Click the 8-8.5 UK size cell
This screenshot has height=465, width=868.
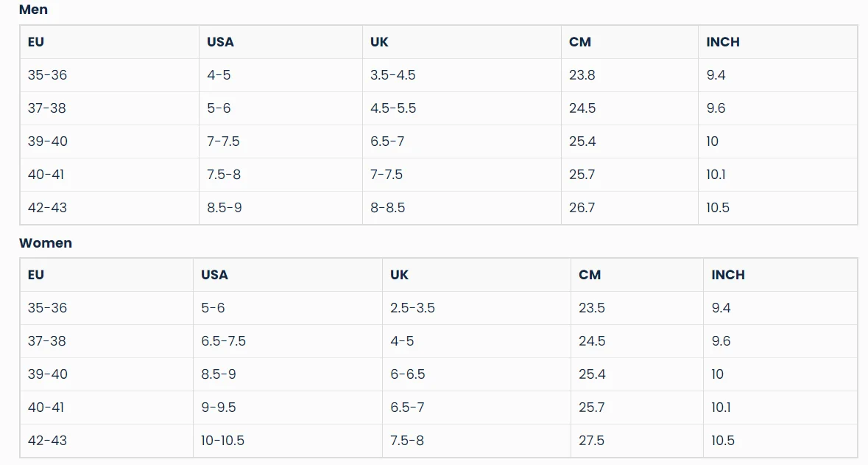point(387,208)
